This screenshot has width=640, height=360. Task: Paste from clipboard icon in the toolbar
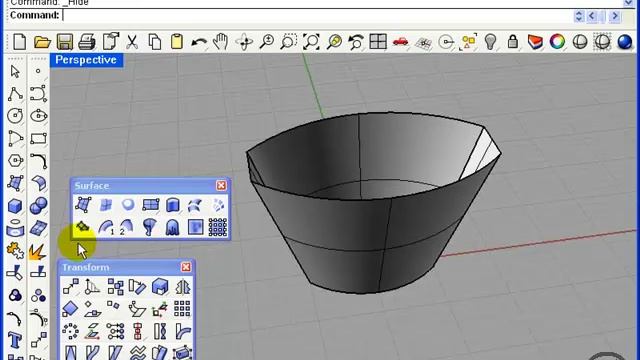177,42
